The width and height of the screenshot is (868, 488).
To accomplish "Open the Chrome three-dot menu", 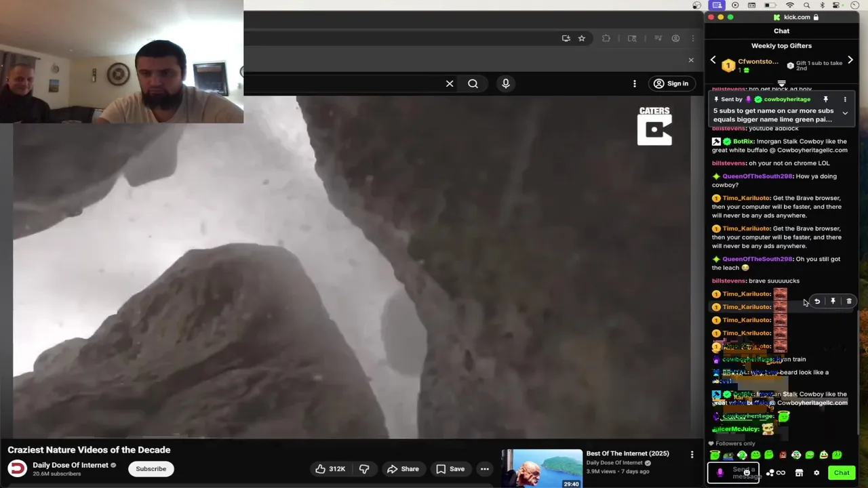I will (x=692, y=39).
